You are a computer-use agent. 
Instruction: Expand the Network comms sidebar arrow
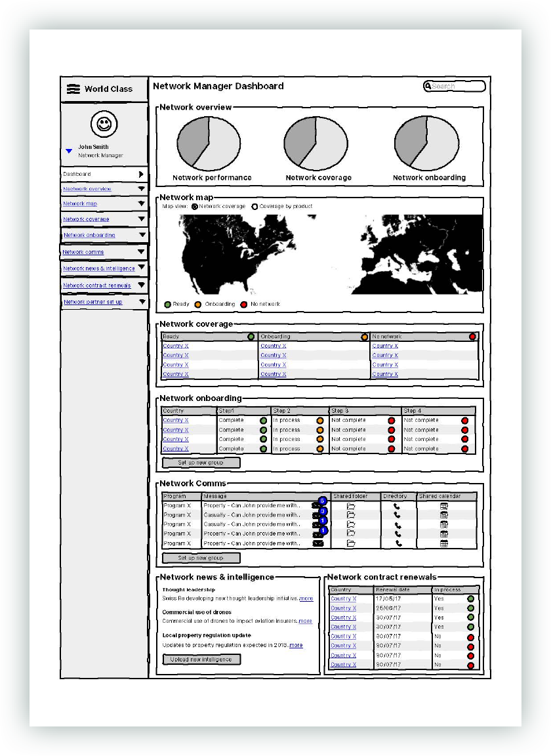tap(141, 252)
